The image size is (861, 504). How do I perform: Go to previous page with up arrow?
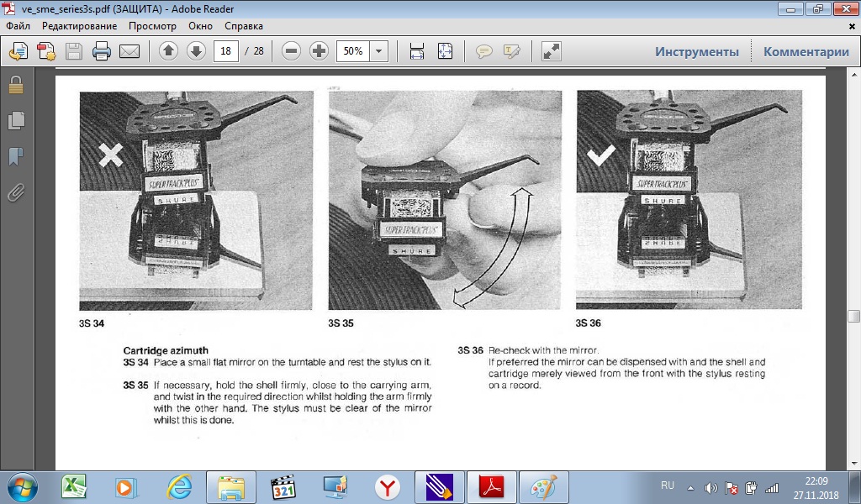click(168, 51)
